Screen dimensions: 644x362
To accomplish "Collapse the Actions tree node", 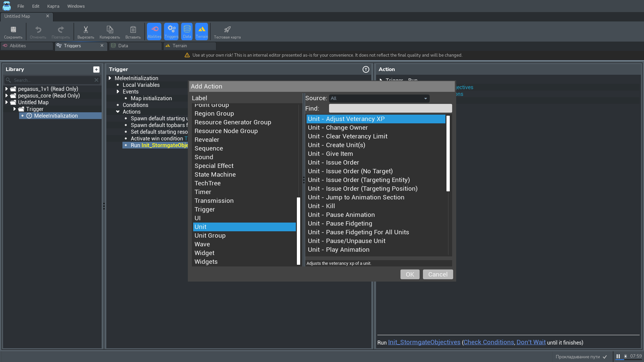I will coord(118,112).
